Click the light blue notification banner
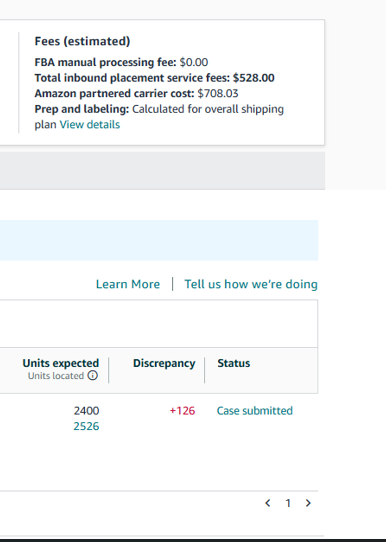 (x=159, y=240)
